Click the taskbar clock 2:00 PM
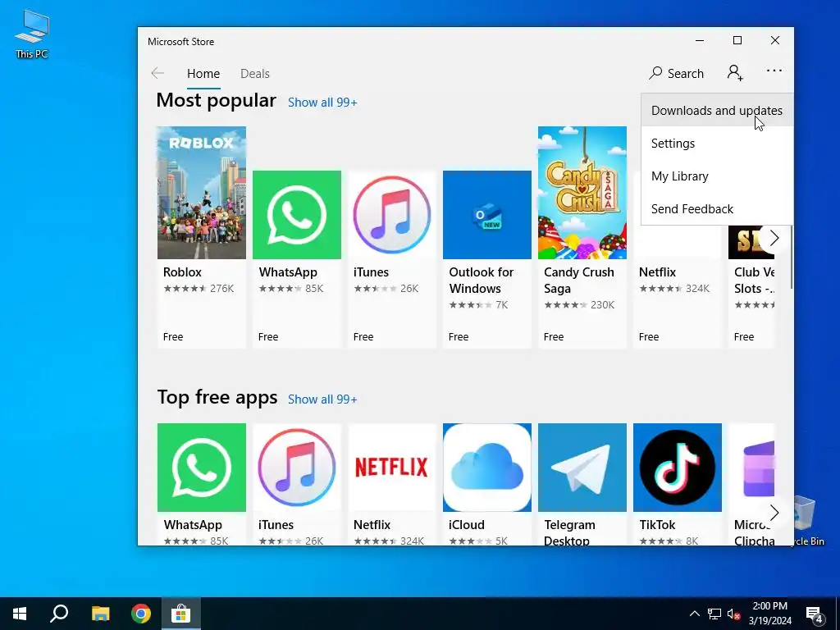The width and height of the screenshot is (840, 630). [770, 614]
